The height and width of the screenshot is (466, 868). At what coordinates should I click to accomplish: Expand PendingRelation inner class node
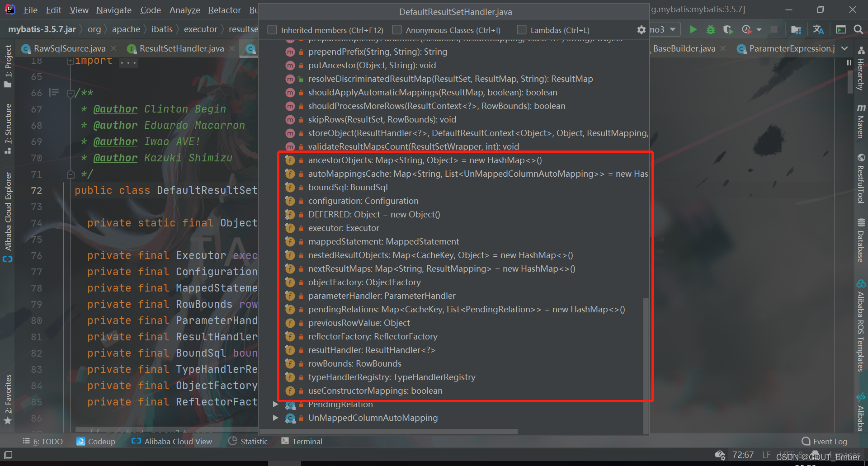pos(275,404)
